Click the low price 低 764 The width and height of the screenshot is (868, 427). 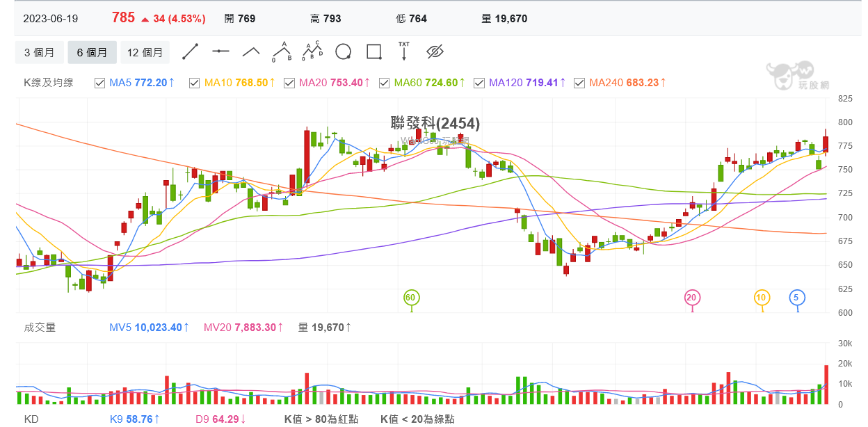click(411, 19)
